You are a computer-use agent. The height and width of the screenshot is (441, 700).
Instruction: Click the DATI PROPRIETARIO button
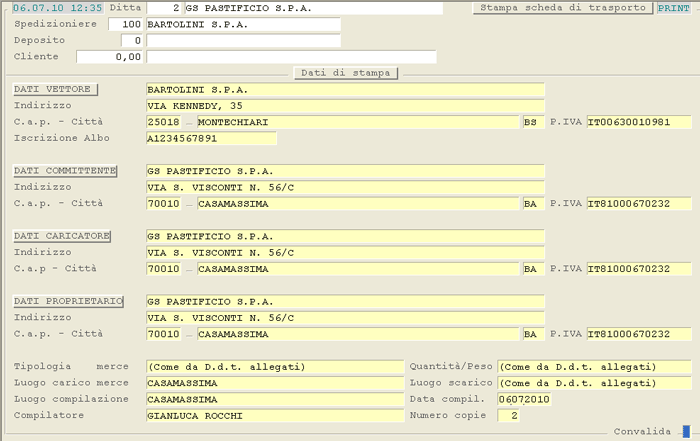tap(68, 301)
